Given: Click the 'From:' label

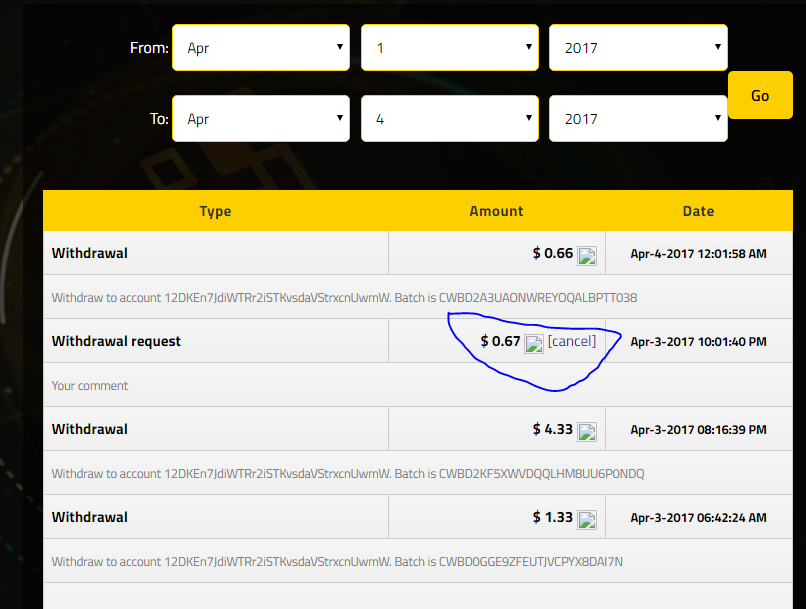Looking at the screenshot, I should pos(149,48).
